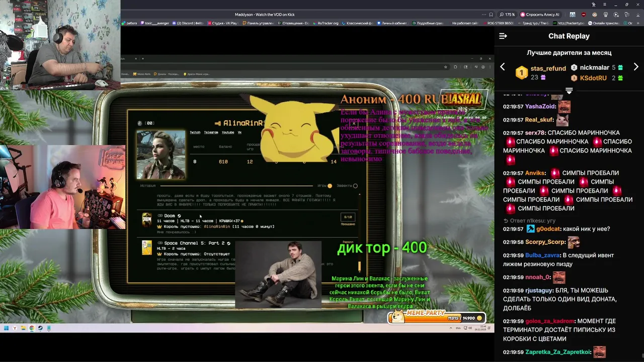This screenshot has height=362, width=644.
Task: Click the reply to n1kesu reference
Action: (x=530, y=220)
